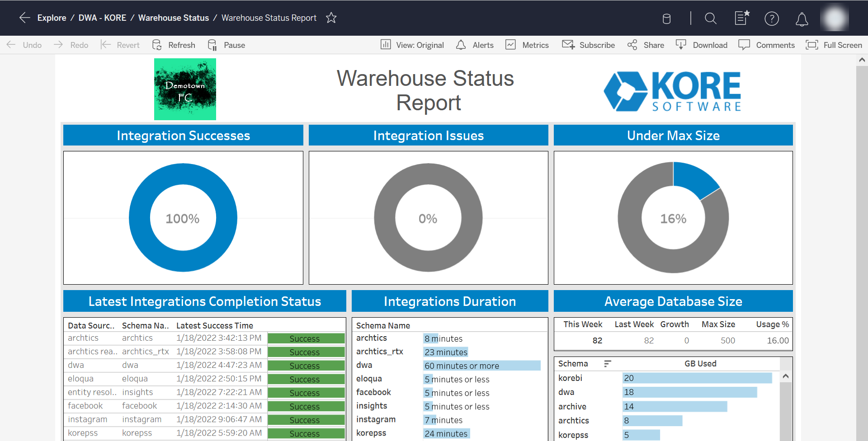Image resolution: width=868 pixels, height=441 pixels.
Task: Click the KORE Software logo
Action: (x=673, y=91)
